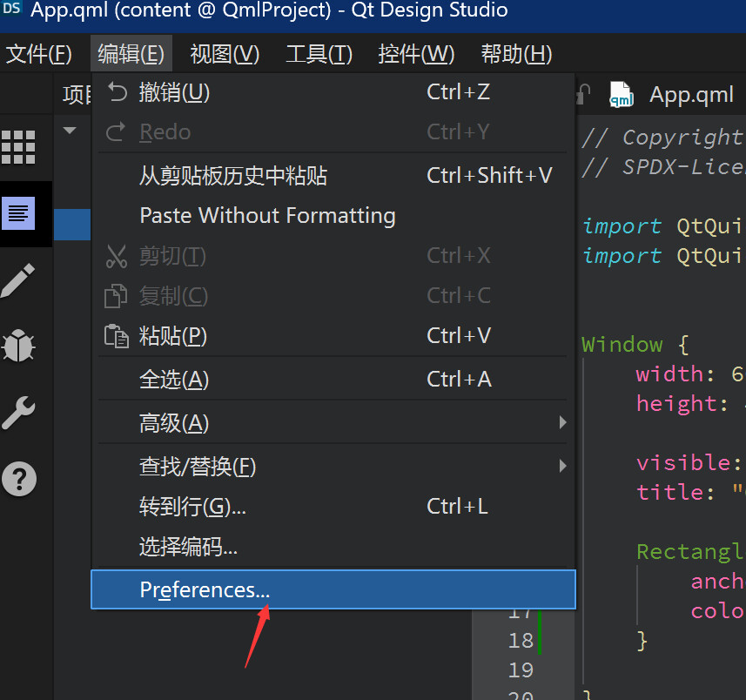Click the redo arrow icon
Screen dimensions: 746x700
tap(116, 131)
